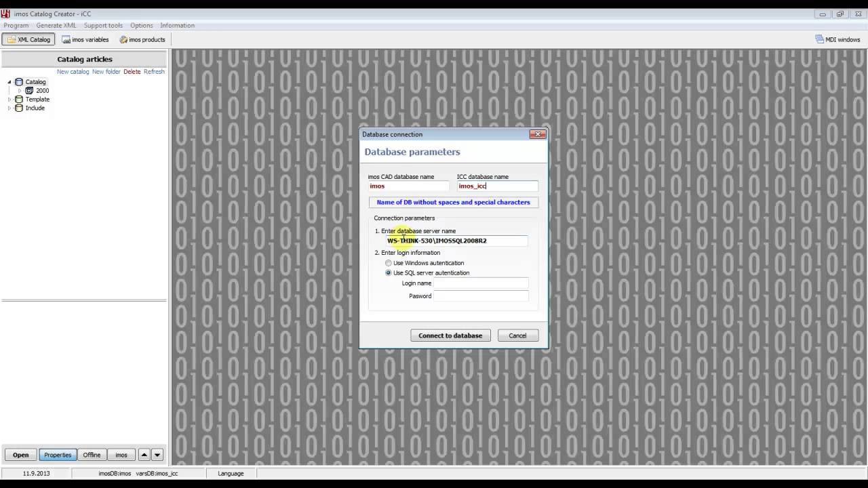Image resolution: width=868 pixels, height=488 pixels.
Task: Move selection up with up arrow button
Action: [x=144, y=455]
